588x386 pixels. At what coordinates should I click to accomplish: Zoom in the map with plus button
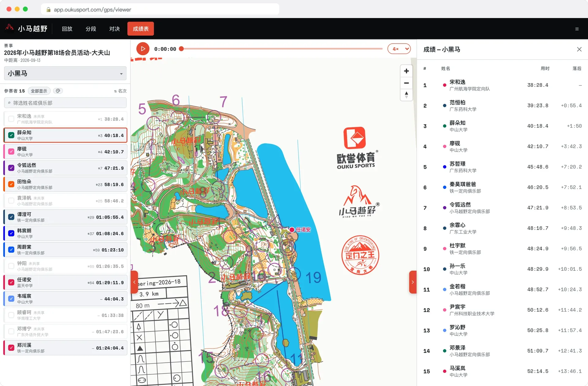pos(406,71)
